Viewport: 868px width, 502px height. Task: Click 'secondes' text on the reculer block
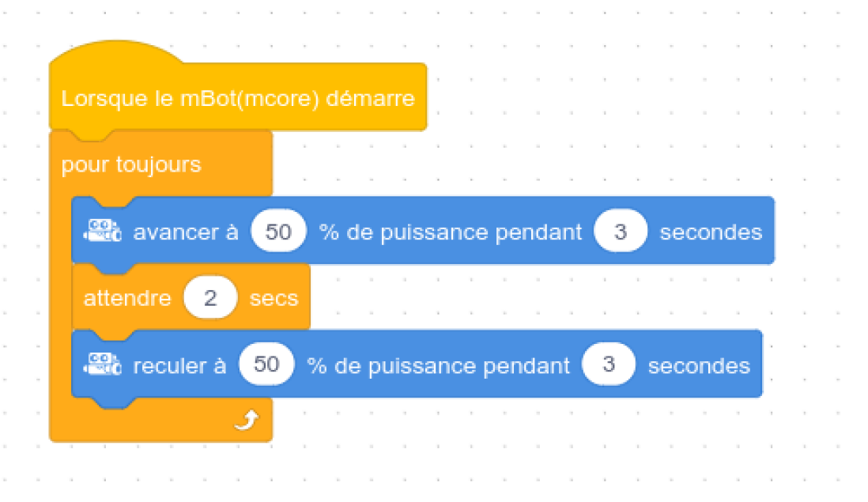click(x=699, y=365)
